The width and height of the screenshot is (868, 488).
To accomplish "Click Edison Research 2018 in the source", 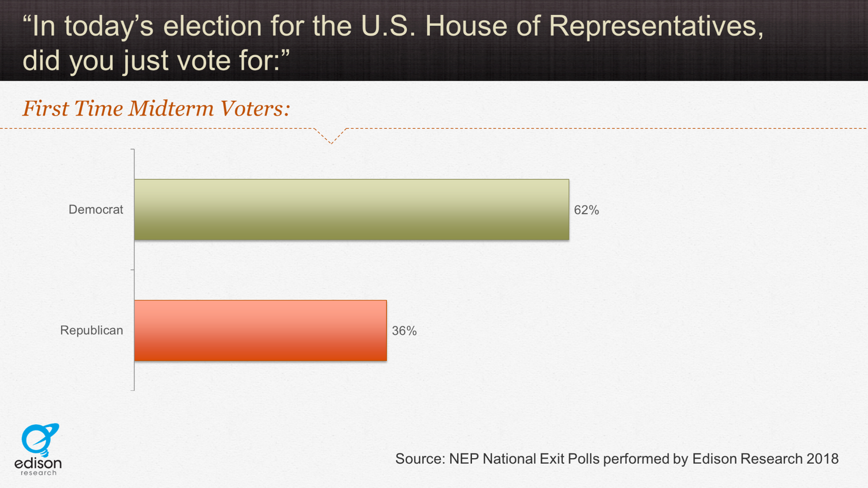I will (x=765, y=459).
